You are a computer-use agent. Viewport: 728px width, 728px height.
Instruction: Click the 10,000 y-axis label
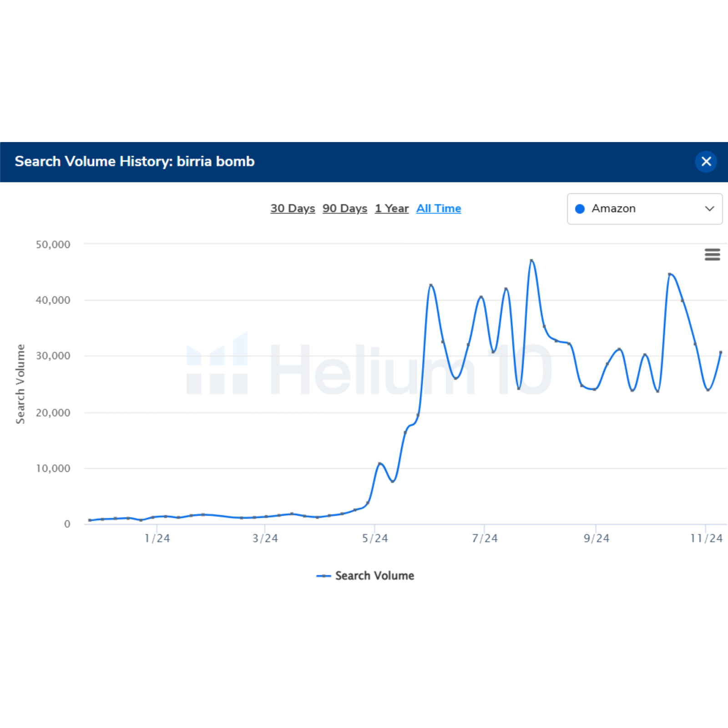[53, 469]
